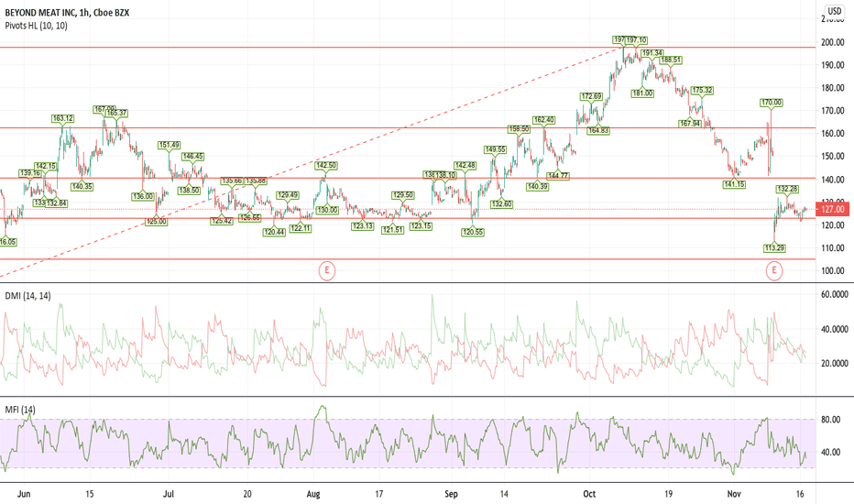Screen dimensions: 854x504
Task: Click the 197.10 pivot high label
Action: pyautogui.click(x=636, y=39)
